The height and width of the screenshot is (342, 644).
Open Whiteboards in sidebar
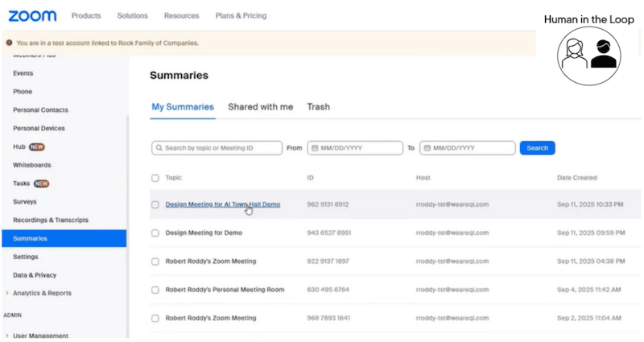32,165
